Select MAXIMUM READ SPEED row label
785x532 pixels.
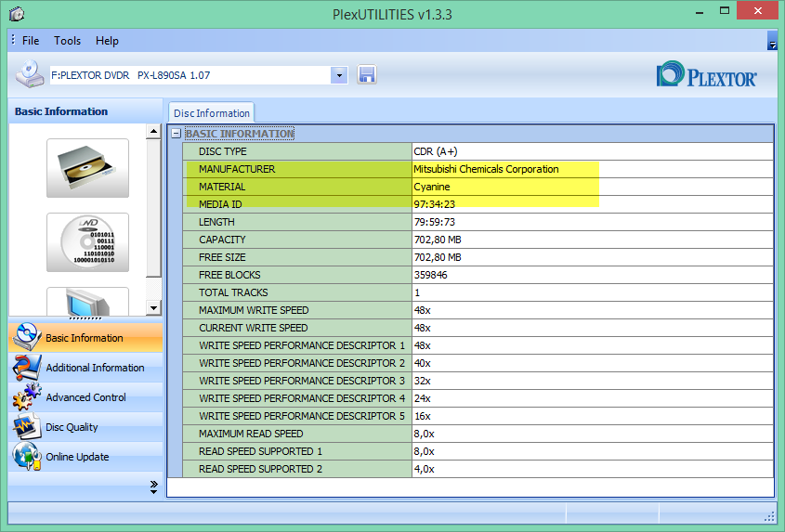coord(250,434)
